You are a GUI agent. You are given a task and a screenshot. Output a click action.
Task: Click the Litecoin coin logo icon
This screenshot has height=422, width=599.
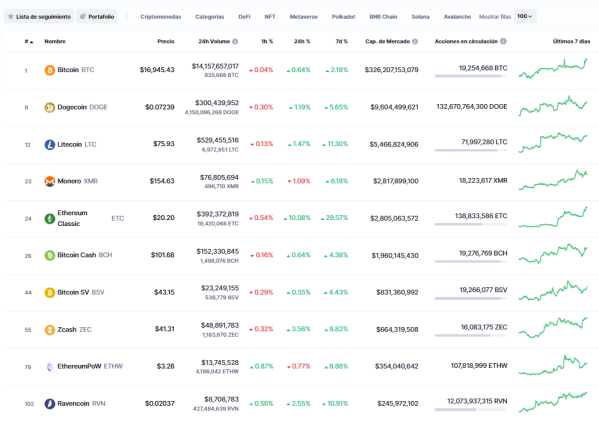pyautogui.click(x=50, y=145)
